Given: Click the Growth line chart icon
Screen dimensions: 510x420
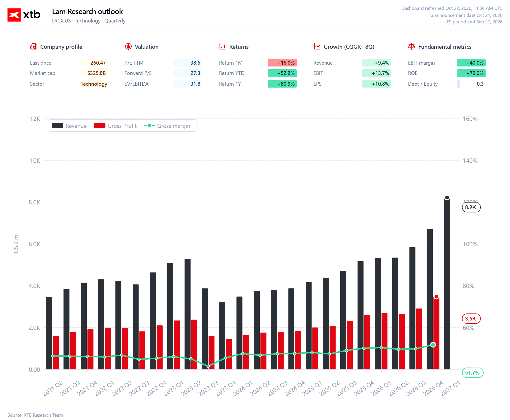Looking at the screenshot, I should click(317, 46).
